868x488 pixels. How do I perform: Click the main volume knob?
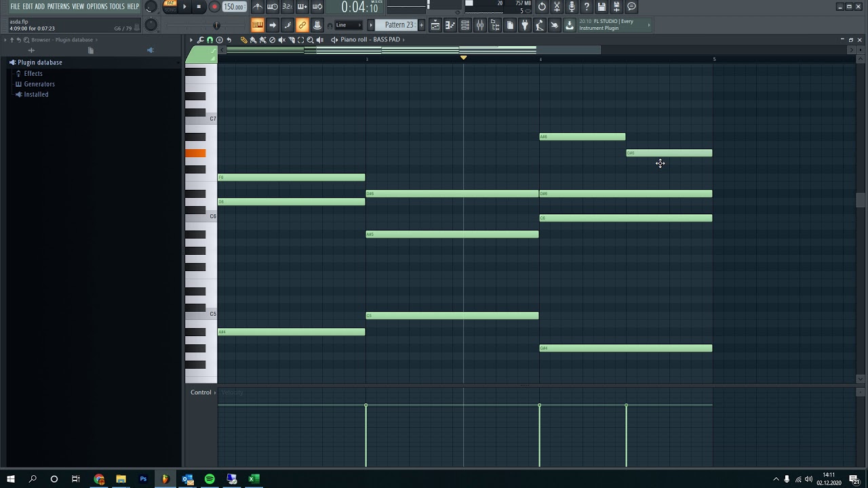coord(151,7)
